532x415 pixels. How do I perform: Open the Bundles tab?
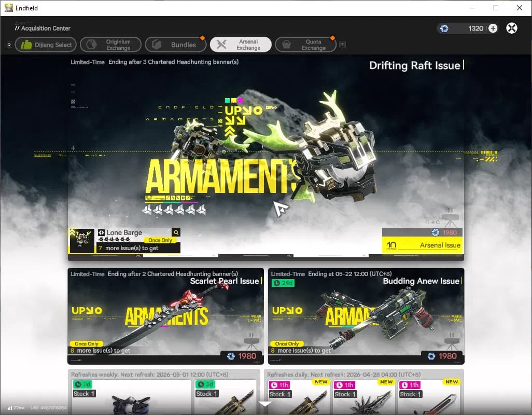click(x=175, y=45)
